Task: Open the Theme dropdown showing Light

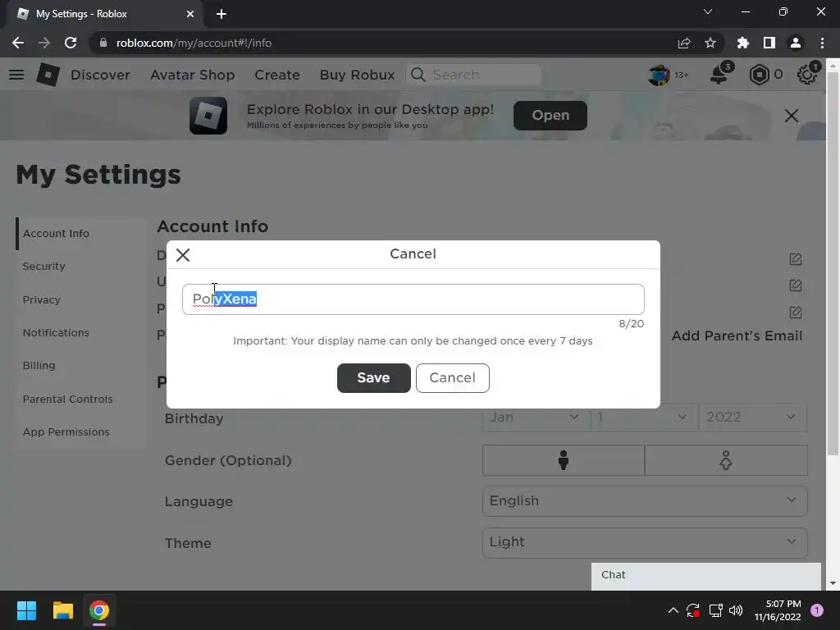Action: click(x=645, y=543)
